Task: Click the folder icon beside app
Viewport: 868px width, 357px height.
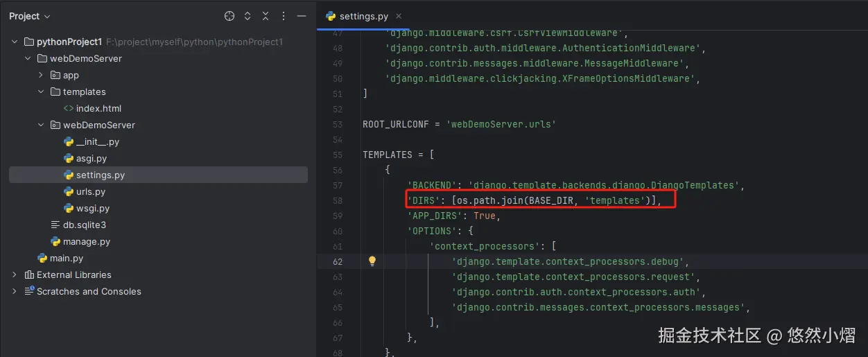Action: (55, 75)
